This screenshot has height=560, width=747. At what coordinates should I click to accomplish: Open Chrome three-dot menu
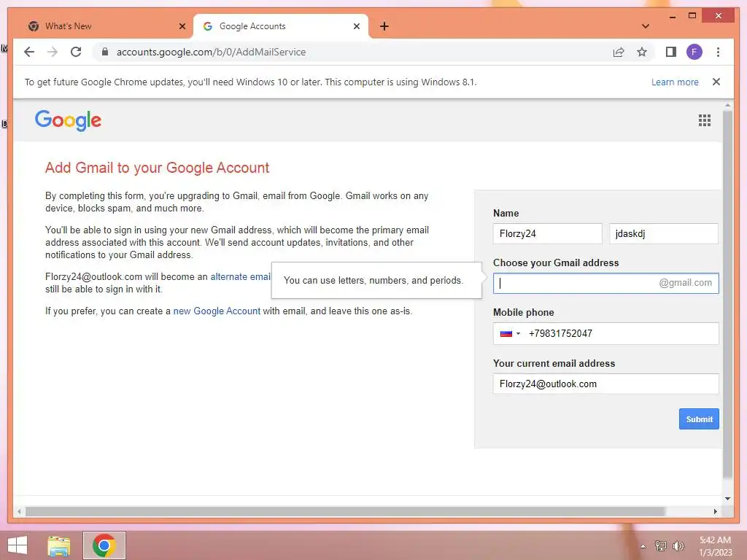[718, 52]
